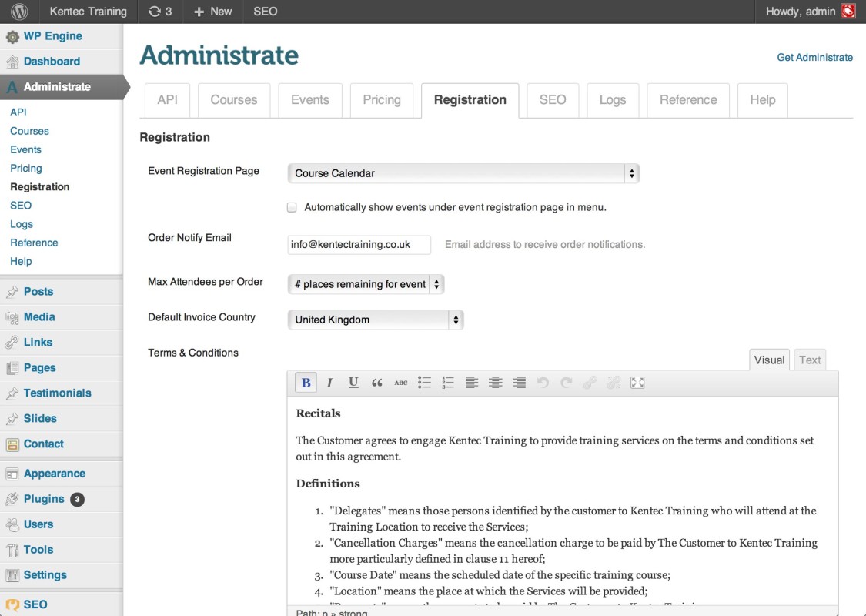Toggle Bold in the editor toolbar
866x616 pixels.
[306, 383]
